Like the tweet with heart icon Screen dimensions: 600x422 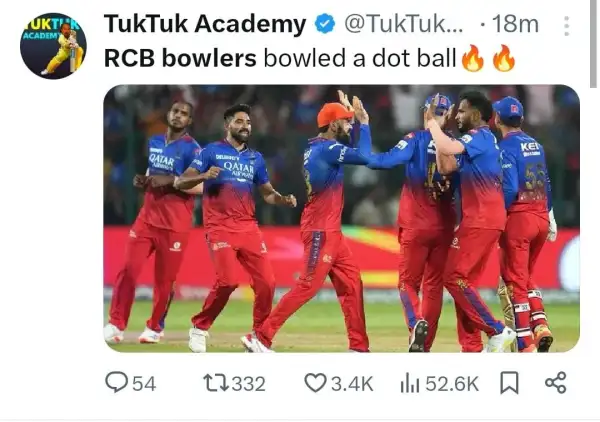point(315,383)
